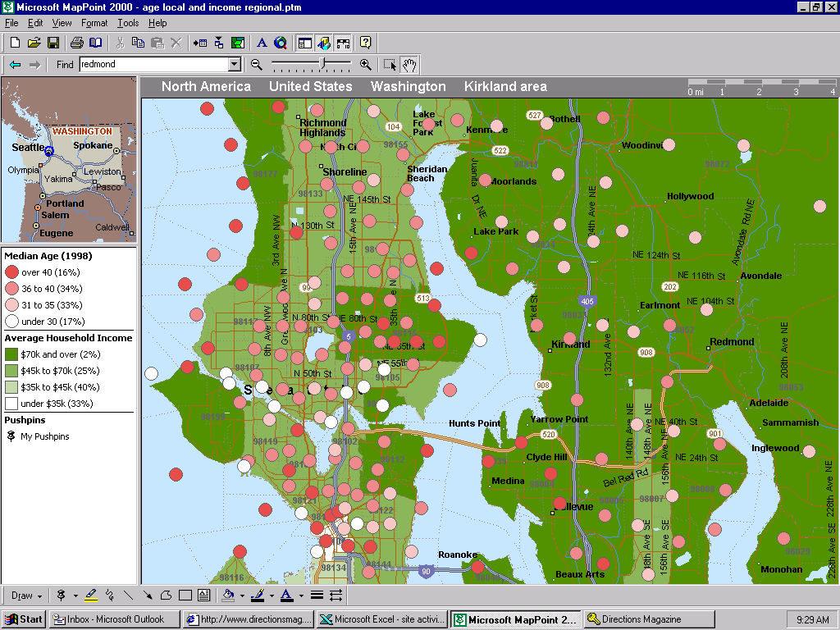The height and width of the screenshot is (630, 840).
Task: Enable the select area tool
Action: [x=390, y=65]
